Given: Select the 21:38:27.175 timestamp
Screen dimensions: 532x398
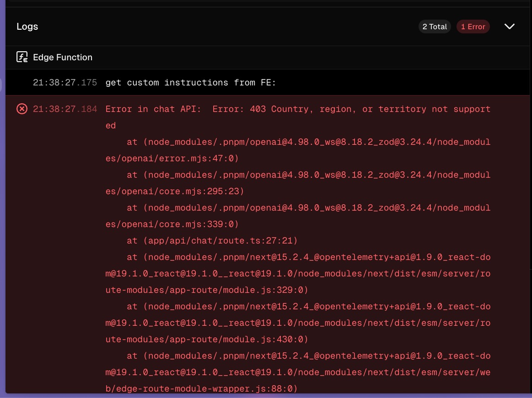Looking at the screenshot, I should coord(65,82).
